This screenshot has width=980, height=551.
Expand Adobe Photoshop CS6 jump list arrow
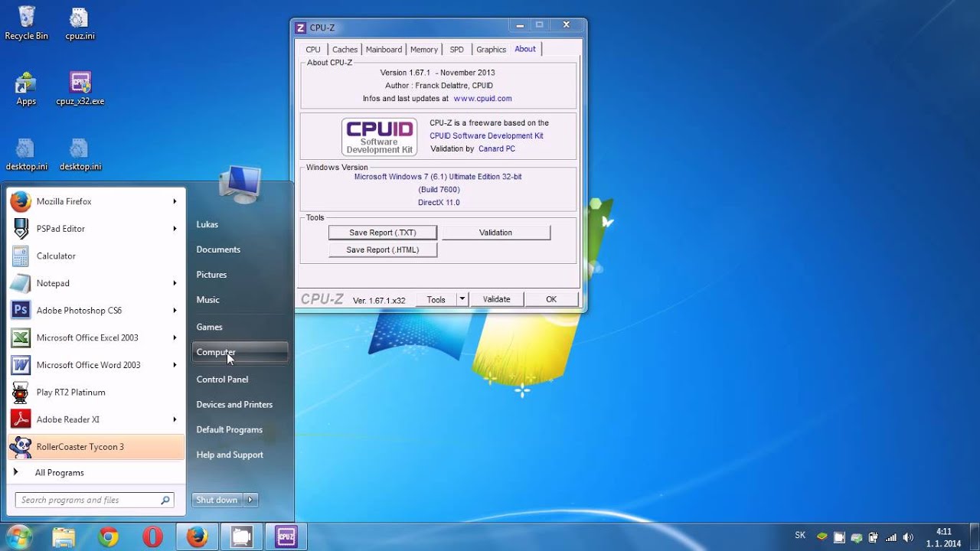click(175, 310)
